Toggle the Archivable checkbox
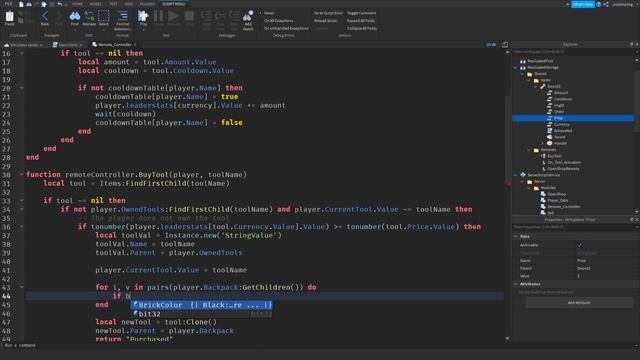This screenshot has width=640, height=360. (580, 245)
